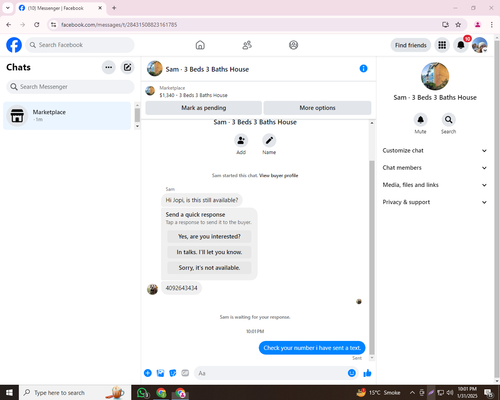Image resolution: width=500 pixels, height=400 pixels.
Task: Send 'Yes, are you interested?' quick response
Action: click(209, 237)
